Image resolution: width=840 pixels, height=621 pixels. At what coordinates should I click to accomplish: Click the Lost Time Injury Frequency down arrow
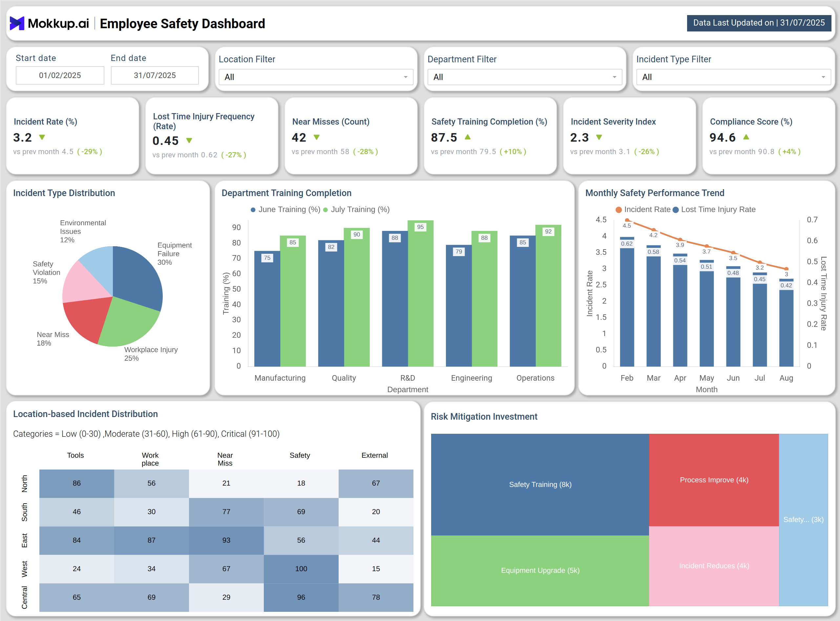pyautogui.click(x=189, y=141)
